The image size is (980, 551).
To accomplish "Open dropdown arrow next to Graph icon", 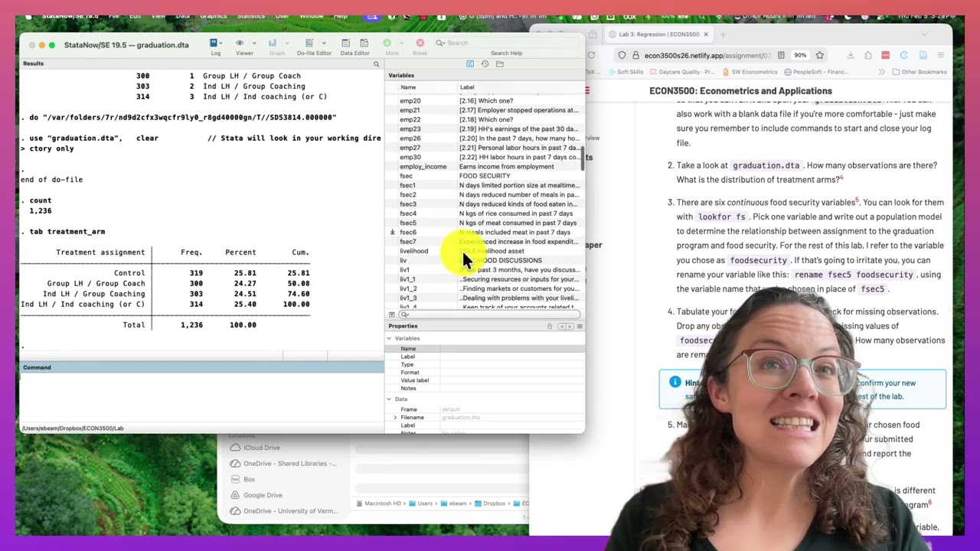I will (x=286, y=43).
